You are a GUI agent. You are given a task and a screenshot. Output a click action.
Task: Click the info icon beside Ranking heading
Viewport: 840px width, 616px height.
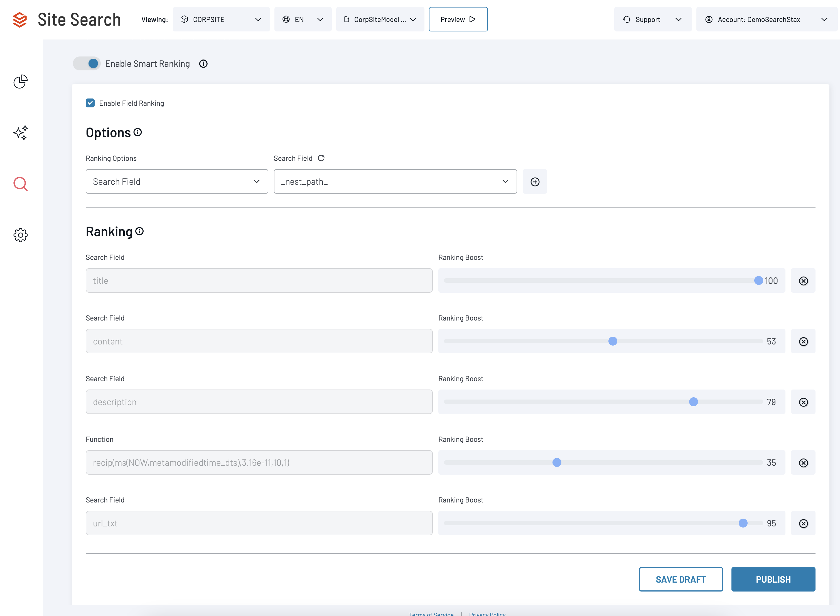139,231
